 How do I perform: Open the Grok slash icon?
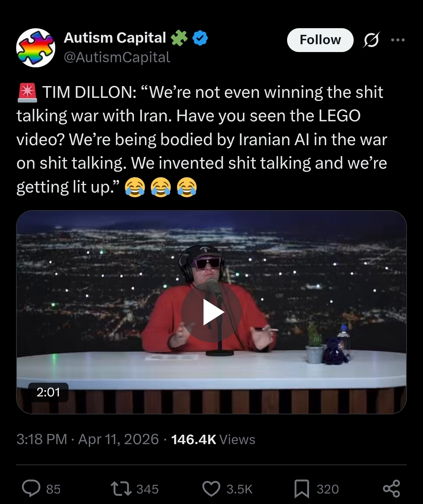371,40
